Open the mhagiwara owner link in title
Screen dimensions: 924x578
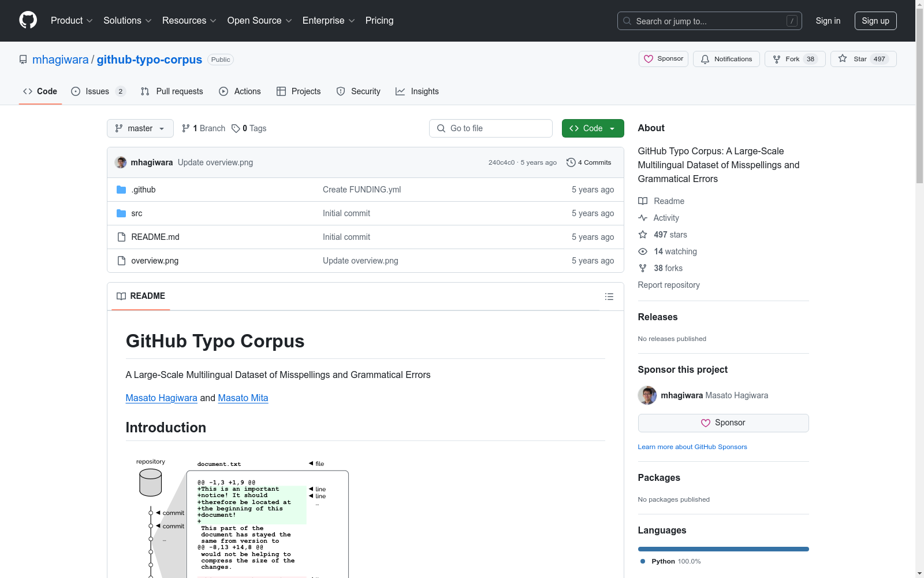click(x=61, y=60)
